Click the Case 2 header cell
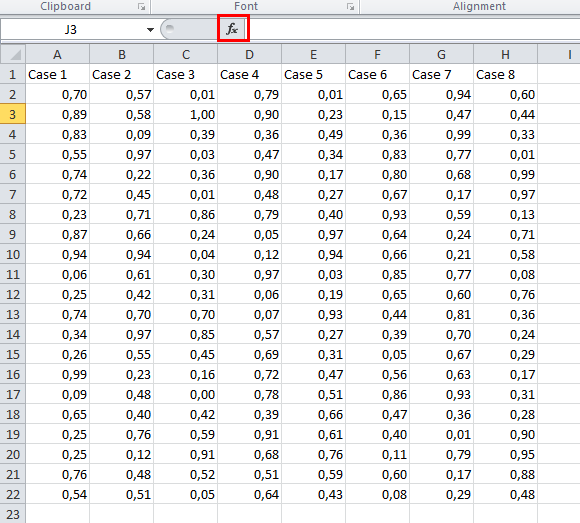 pyautogui.click(x=122, y=74)
